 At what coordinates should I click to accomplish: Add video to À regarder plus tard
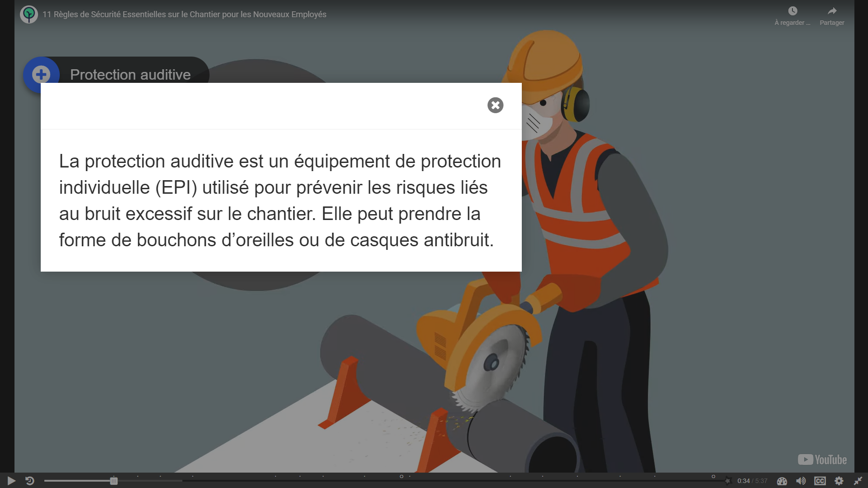click(792, 16)
